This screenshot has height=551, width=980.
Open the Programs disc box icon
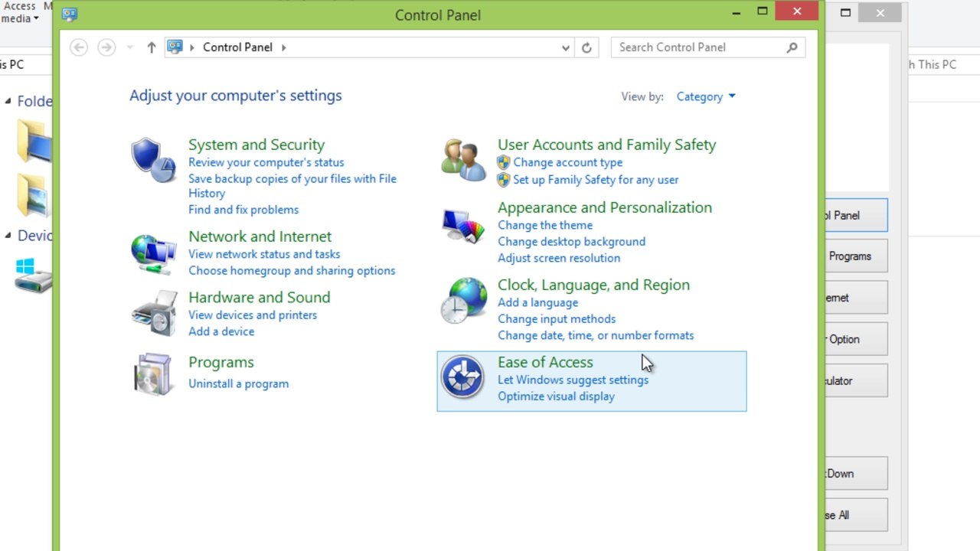(x=153, y=374)
